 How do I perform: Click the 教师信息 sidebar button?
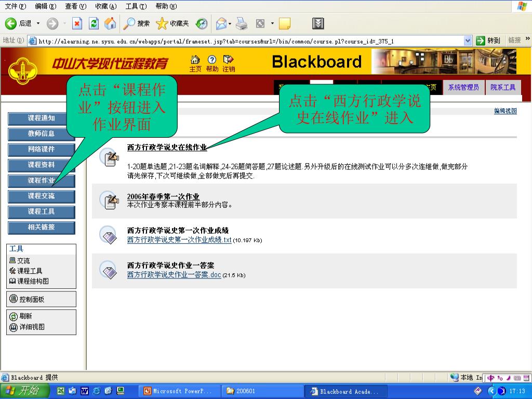click(x=42, y=134)
